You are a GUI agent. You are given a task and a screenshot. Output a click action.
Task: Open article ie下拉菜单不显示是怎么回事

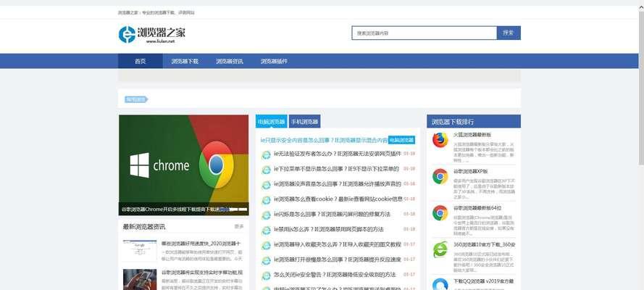[336, 169]
